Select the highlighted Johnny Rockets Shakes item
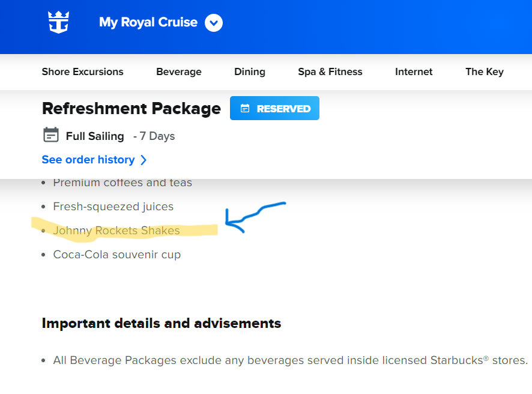Screen dimensions: 532x394 click(116, 231)
